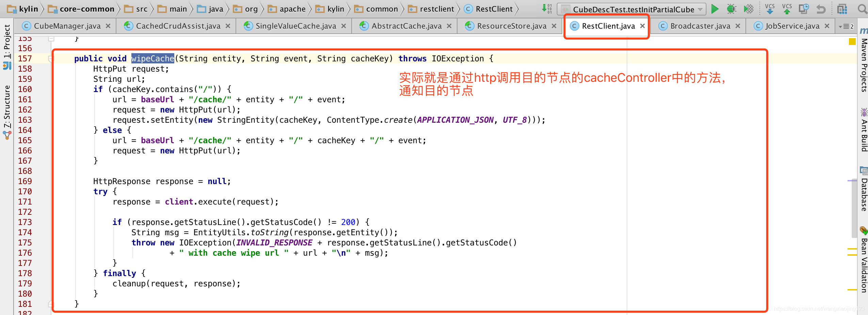
Task: Open Project Structure toolbar icon
Action: click(x=842, y=9)
